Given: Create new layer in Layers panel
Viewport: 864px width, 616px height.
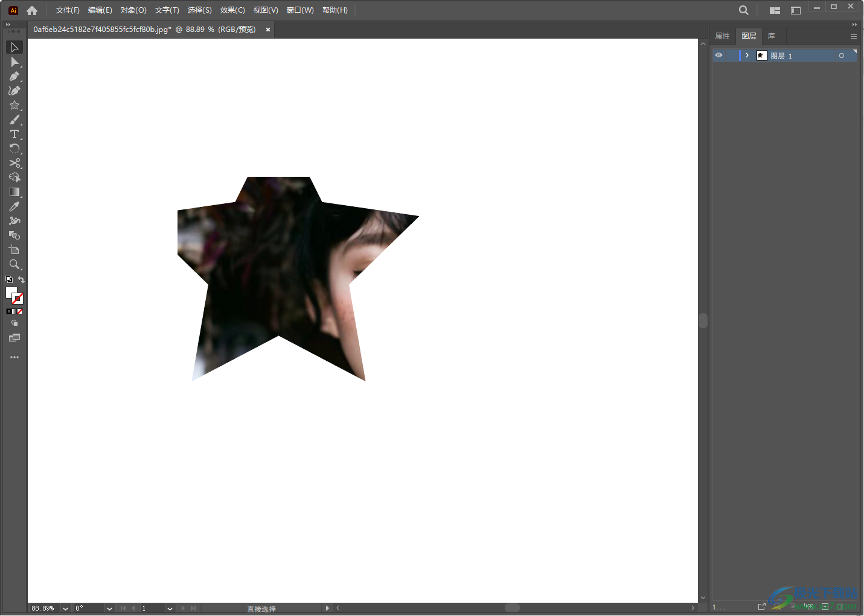Looking at the screenshot, I should pyautogui.click(x=825, y=606).
